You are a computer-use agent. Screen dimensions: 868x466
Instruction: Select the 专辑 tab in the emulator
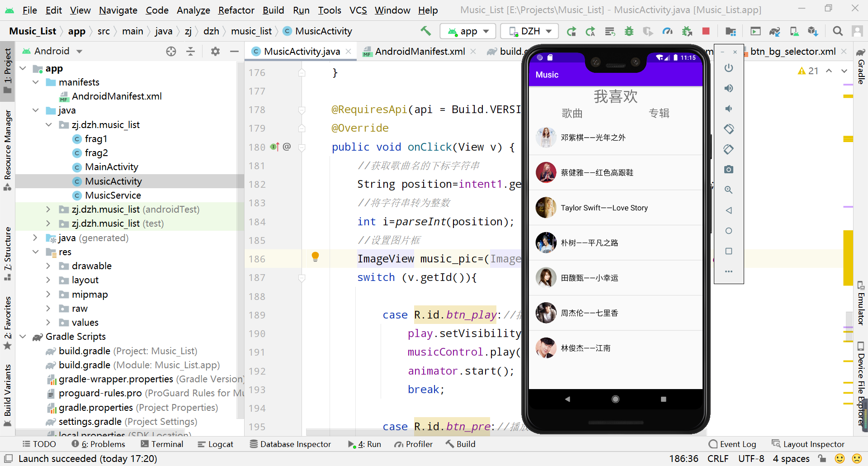coord(659,113)
